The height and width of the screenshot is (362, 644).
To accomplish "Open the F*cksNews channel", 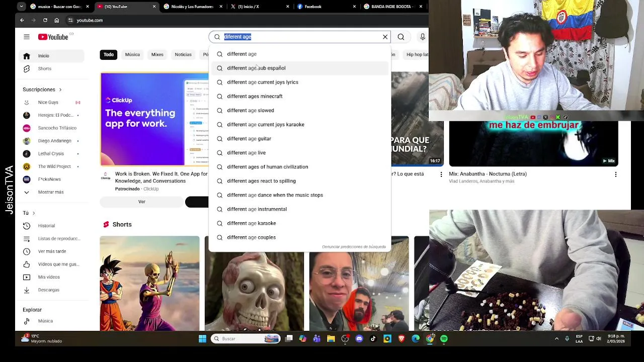I will point(50,179).
